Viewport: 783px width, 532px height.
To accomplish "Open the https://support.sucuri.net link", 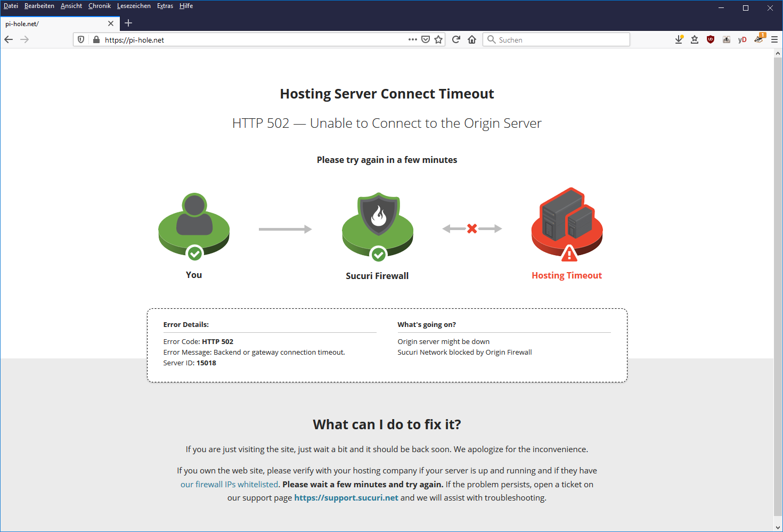I will click(346, 497).
